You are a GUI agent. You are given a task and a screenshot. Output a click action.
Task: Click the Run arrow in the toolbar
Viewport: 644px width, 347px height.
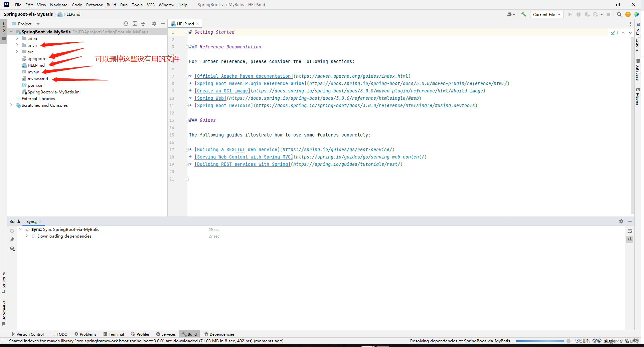[570, 14]
